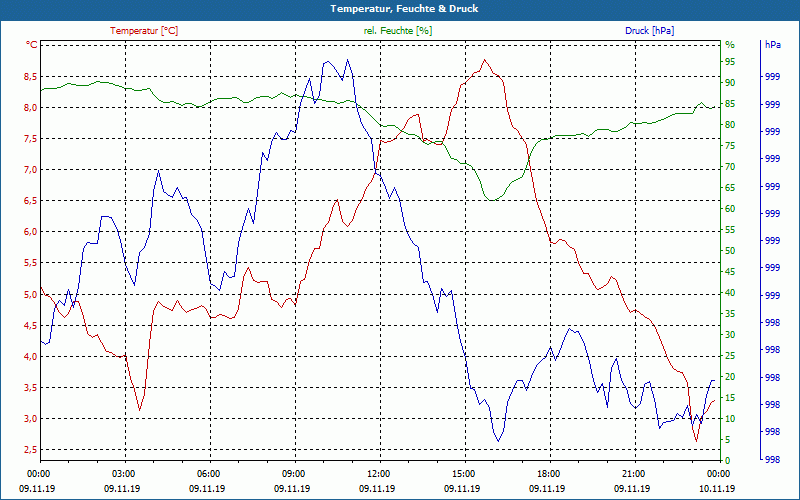Click humidity axis value 80
The height and width of the screenshot is (500, 800).
pos(730,124)
